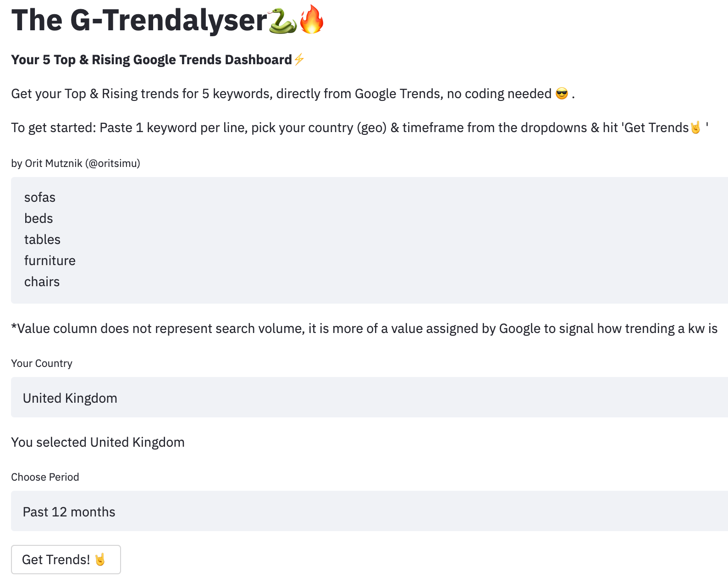Screen dimensions: 728x577
Task: Click the rock-hand emoji after 'Get Trends' text
Action: click(x=695, y=127)
